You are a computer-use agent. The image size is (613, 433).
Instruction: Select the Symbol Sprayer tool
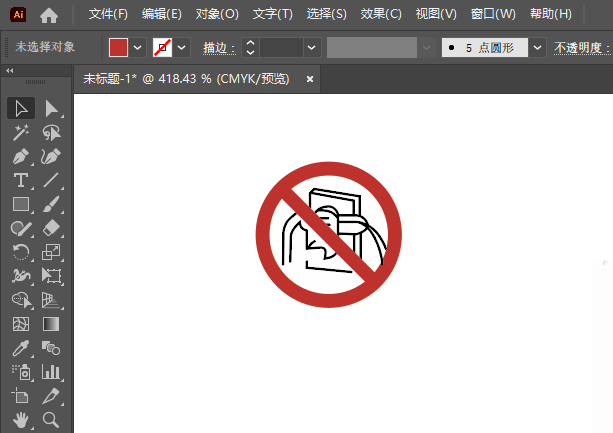21,372
